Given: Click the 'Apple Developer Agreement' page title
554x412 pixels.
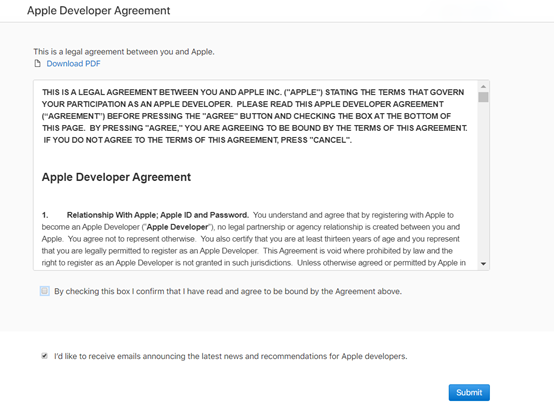Looking at the screenshot, I should [x=99, y=11].
